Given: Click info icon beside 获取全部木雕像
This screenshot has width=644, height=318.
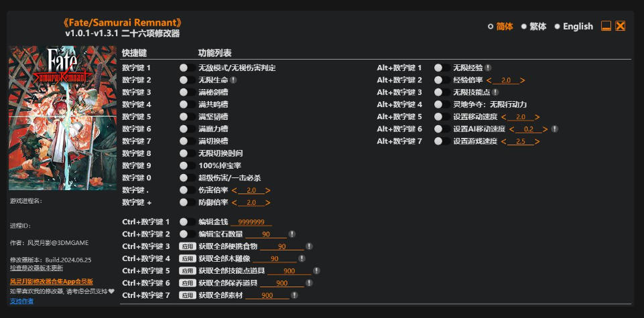Looking at the screenshot, I should click(x=302, y=258).
